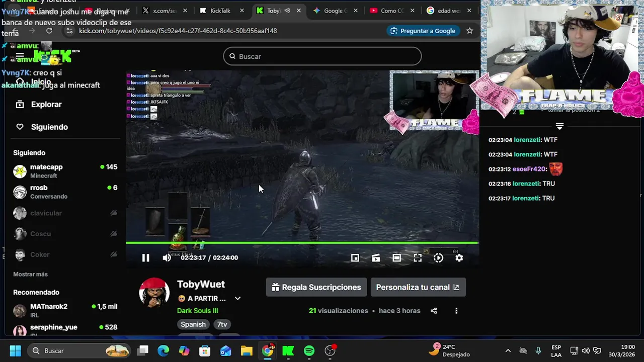Screen dimensions: 644x362
Task: Open the video player settings gear
Action: tap(459, 258)
